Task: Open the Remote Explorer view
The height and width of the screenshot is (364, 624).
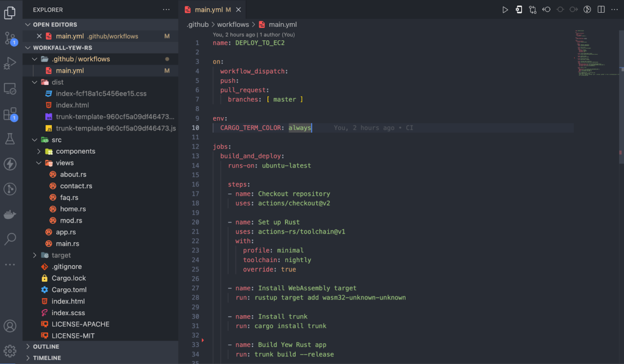Action: [x=10, y=88]
